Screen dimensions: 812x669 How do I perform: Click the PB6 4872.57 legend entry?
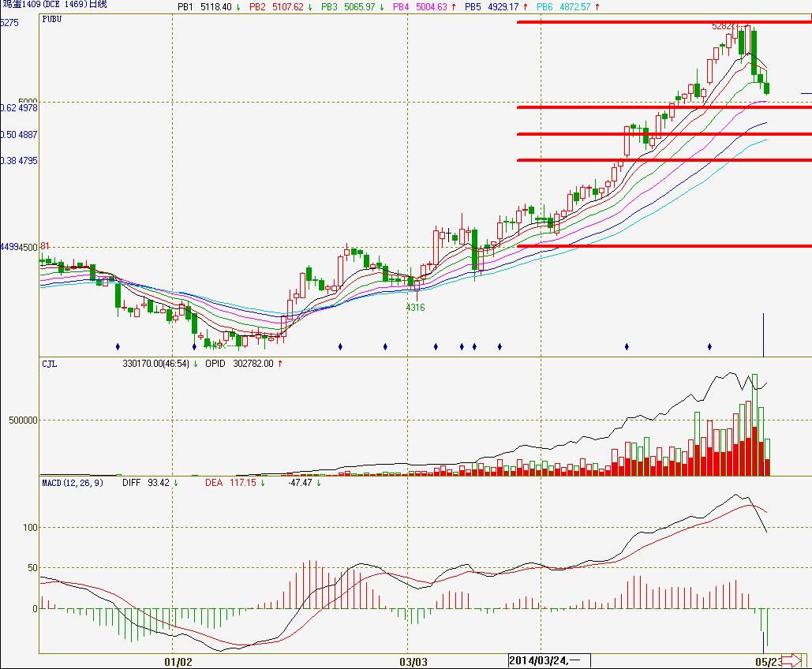click(567, 6)
